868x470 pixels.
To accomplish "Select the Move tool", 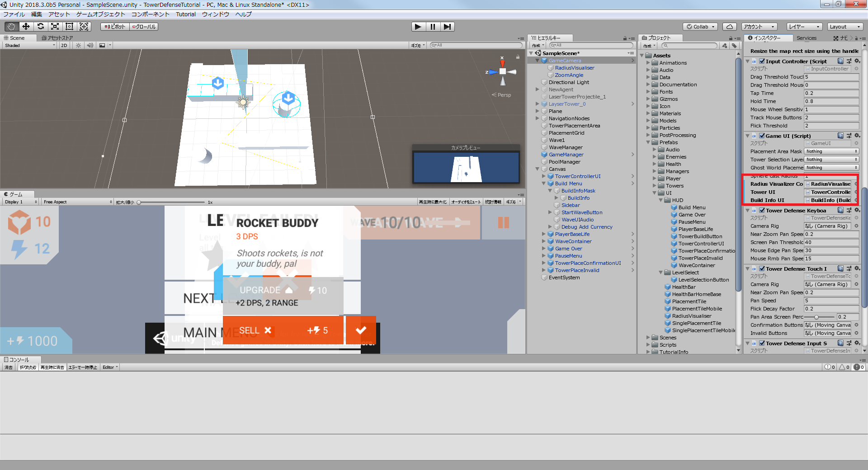I will pos(26,27).
